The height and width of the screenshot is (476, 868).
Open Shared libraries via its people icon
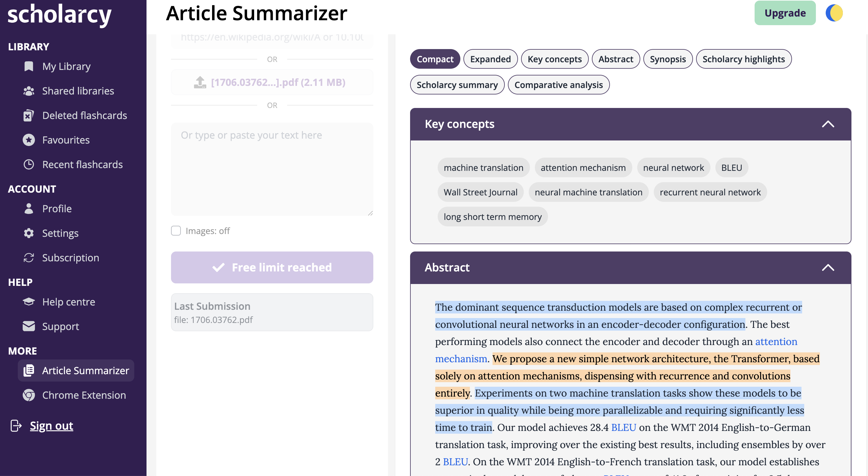pos(29,91)
